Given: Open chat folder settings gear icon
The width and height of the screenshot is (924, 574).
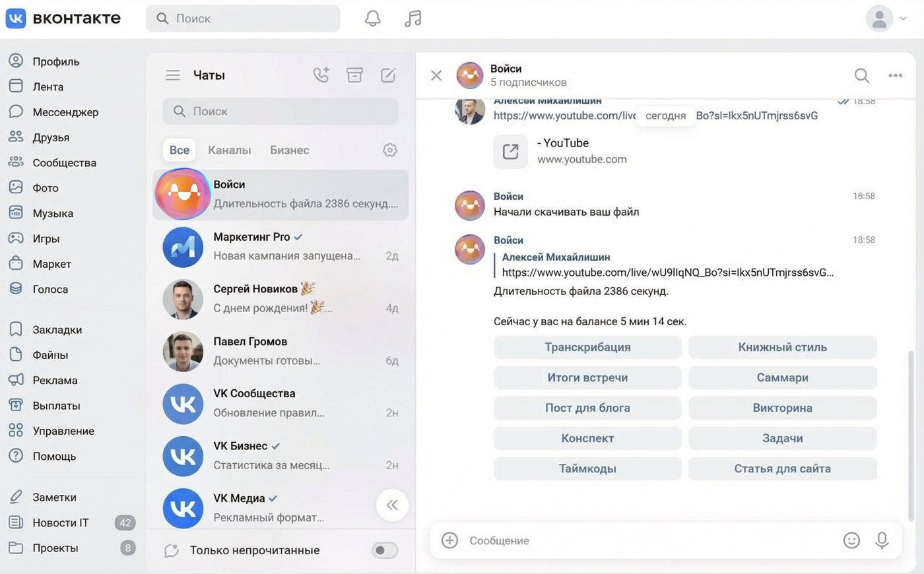Looking at the screenshot, I should [390, 150].
